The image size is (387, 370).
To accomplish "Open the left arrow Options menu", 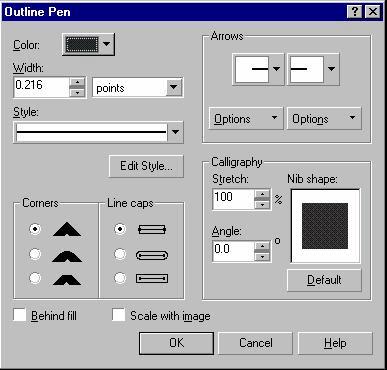I will 246,118.
